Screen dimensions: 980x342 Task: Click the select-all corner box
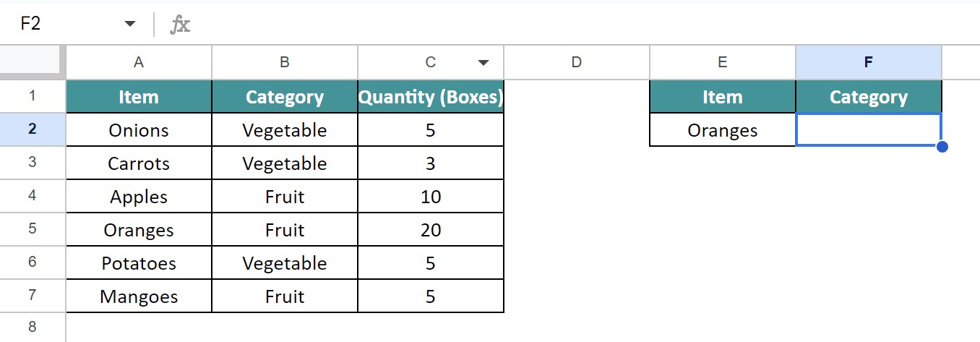point(33,62)
